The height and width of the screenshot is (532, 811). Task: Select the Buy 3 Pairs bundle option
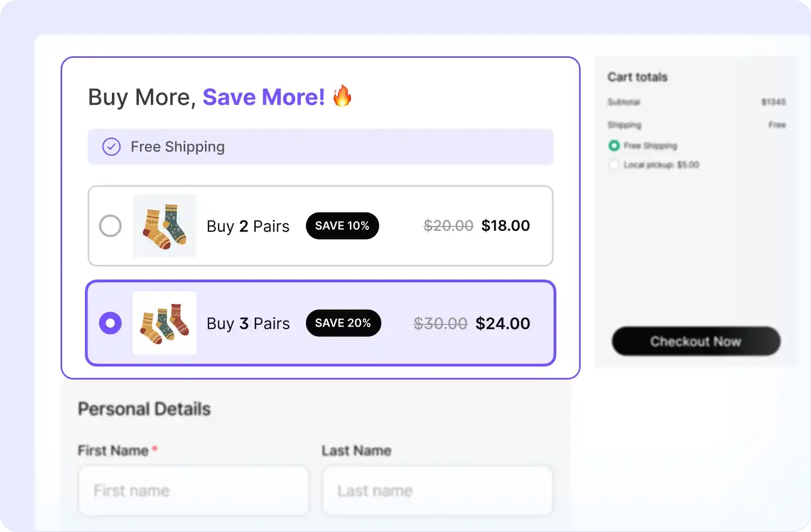tap(110, 323)
